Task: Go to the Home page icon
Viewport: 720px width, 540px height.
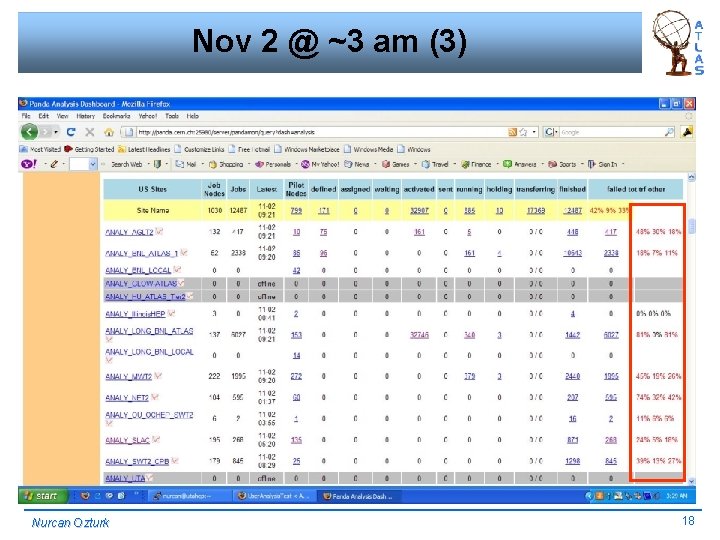Action: [109, 132]
